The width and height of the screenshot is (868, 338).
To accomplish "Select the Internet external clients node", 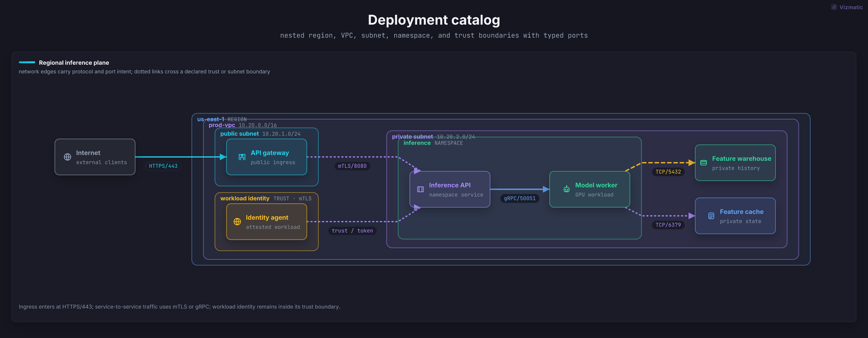I will coord(95,157).
